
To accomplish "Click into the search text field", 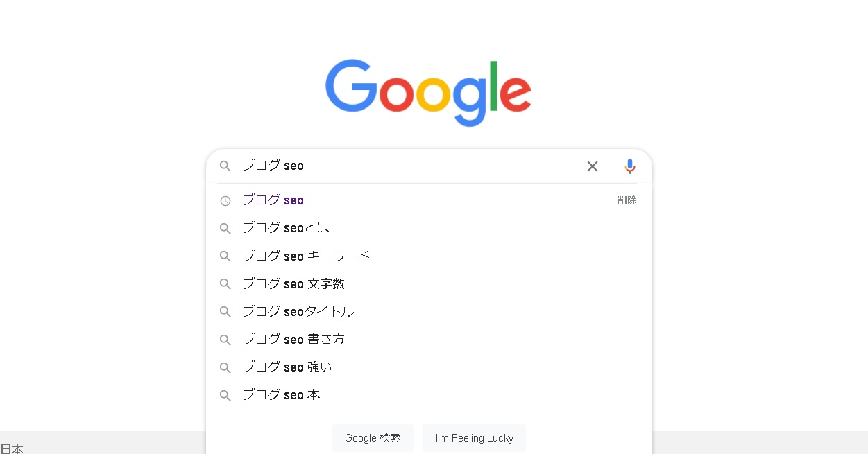I will 416,166.
